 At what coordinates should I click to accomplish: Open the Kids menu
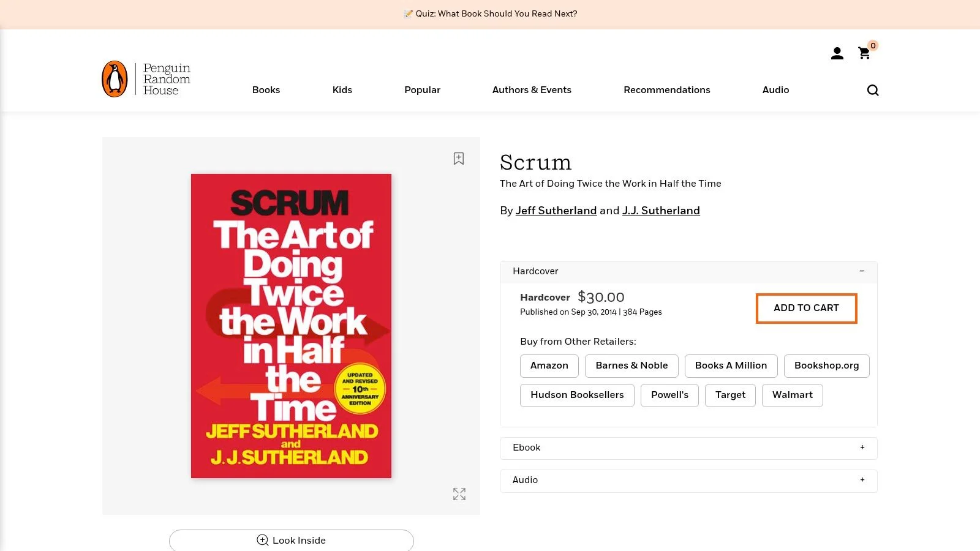[x=342, y=90]
